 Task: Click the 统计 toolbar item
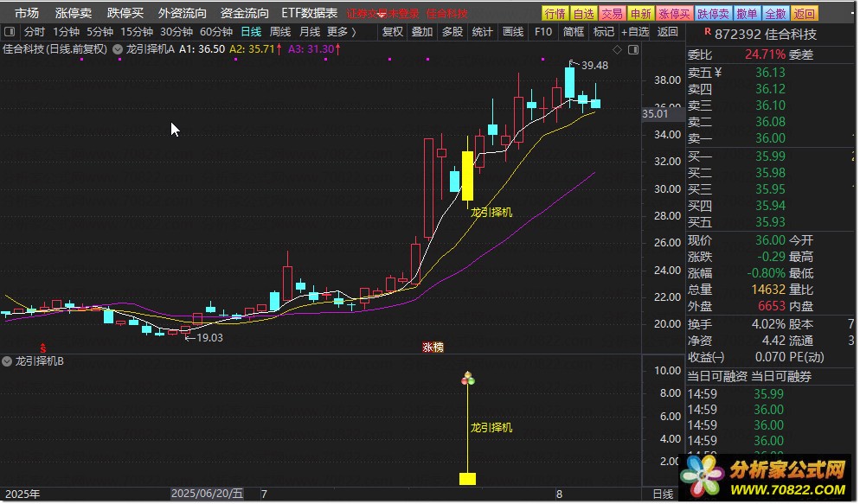[483, 32]
